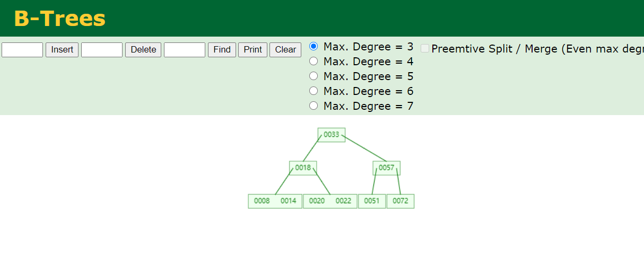This screenshot has width=644, height=253.
Task: Select Max. Degree = 4 radio button
Action: pos(314,61)
